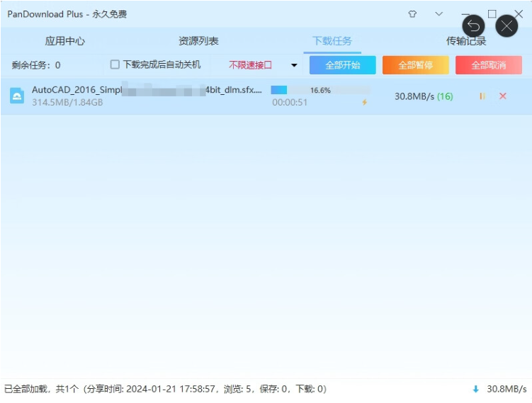Open the skin theme shirt icon
The height and width of the screenshot is (403, 532).
point(412,14)
